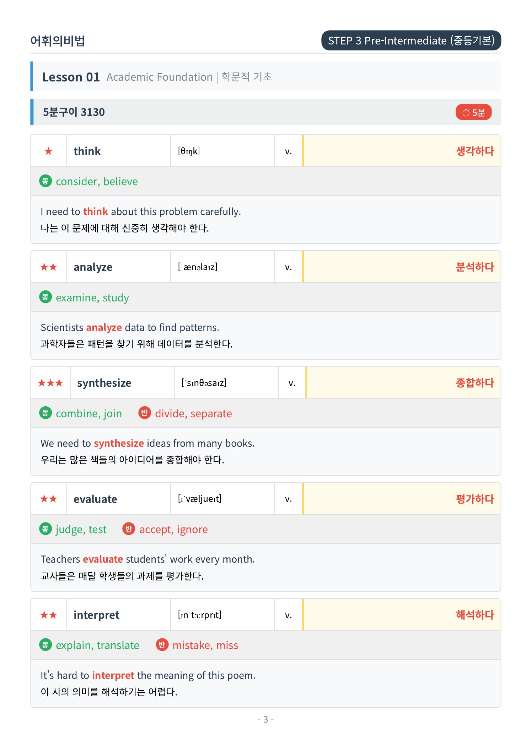Click the word analyze in the table
The image size is (532, 756).
(x=93, y=267)
